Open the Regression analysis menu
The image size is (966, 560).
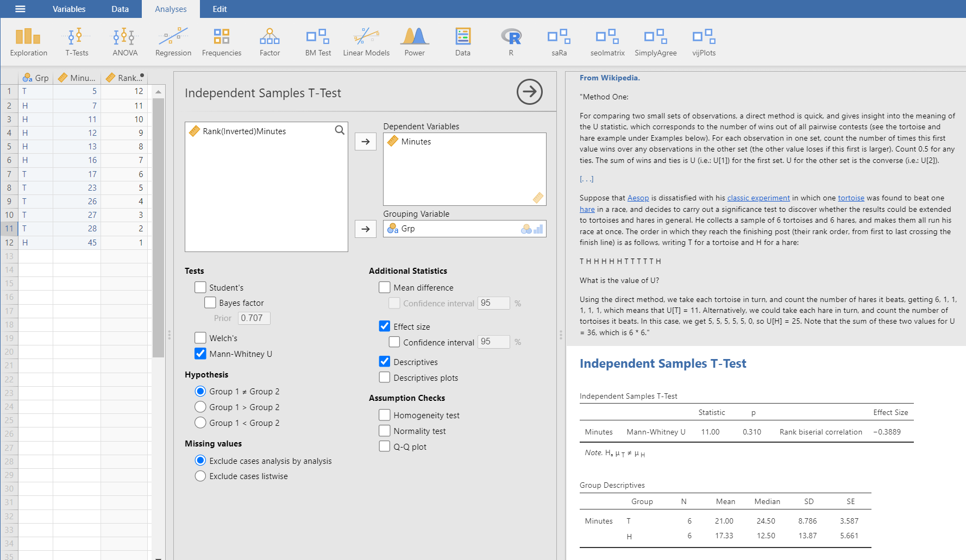173,42
